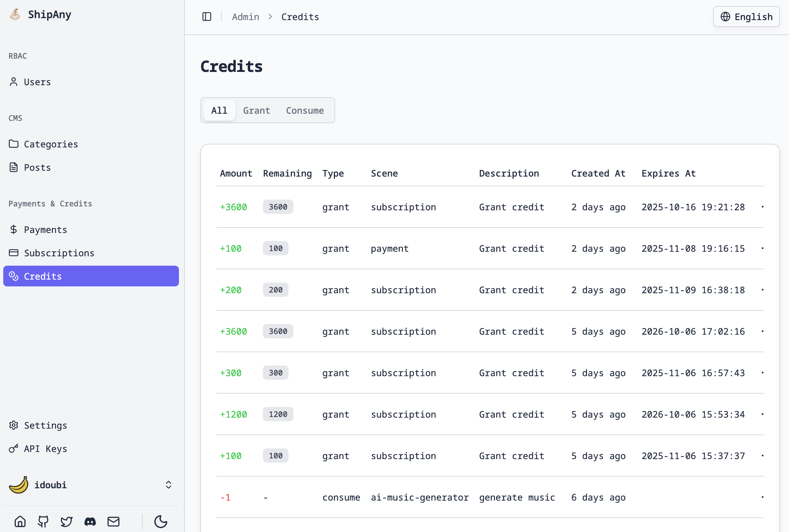
Task: Open GitHub via the footer icon
Action: 43,522
